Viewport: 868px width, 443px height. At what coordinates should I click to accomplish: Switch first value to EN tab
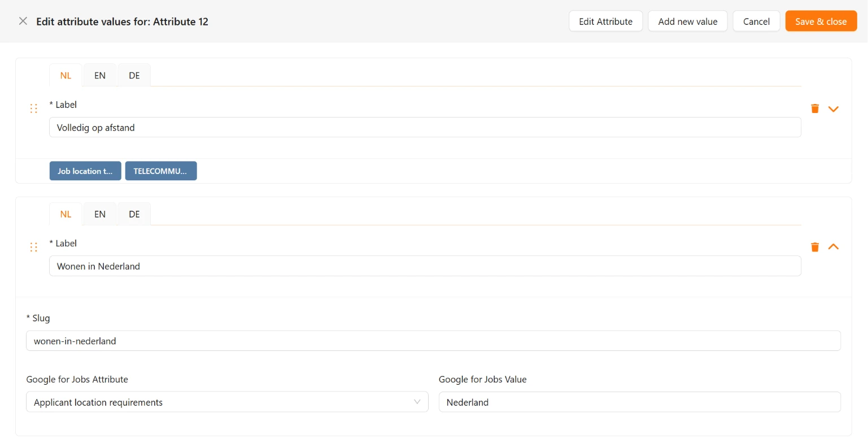point(100,75)
